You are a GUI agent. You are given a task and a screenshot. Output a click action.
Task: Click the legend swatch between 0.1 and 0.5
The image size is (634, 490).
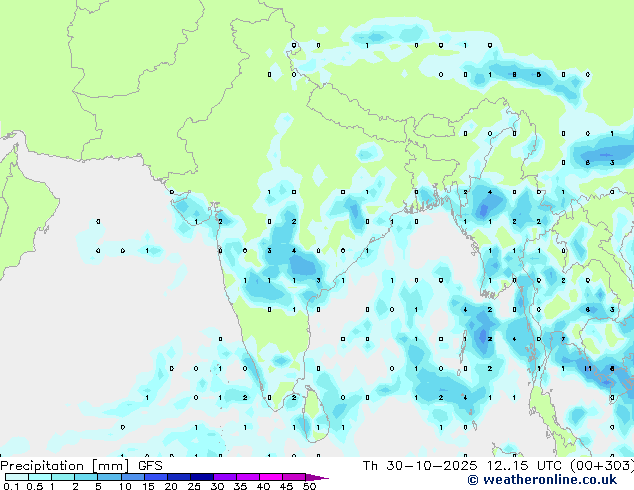click(17, 477)
